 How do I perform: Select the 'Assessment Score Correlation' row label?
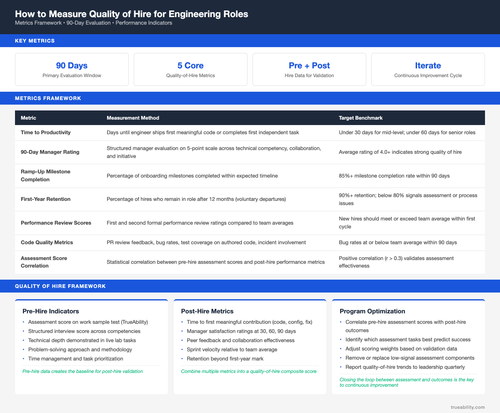pos(44,262)
